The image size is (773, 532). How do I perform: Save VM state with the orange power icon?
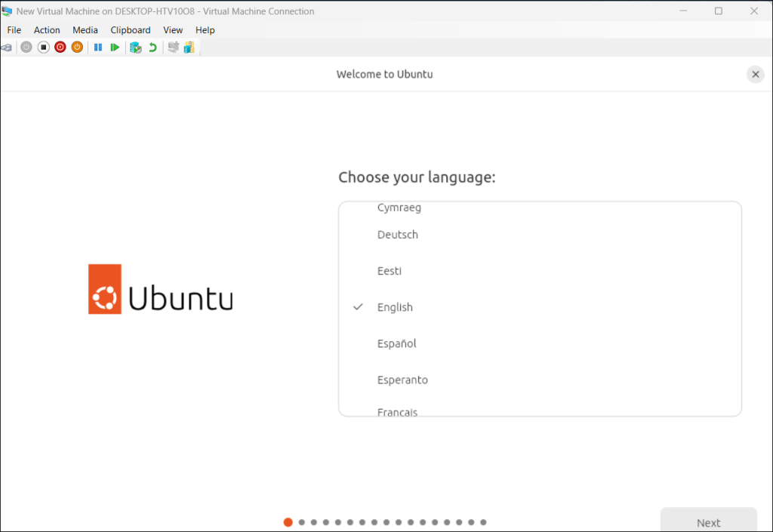77,48
